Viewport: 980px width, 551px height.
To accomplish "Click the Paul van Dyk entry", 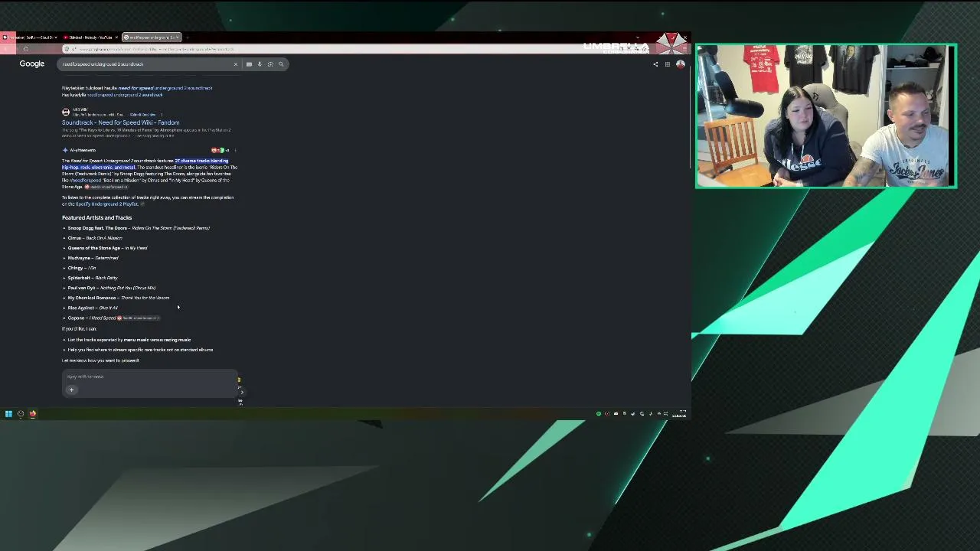I will [x=112, y=288].
